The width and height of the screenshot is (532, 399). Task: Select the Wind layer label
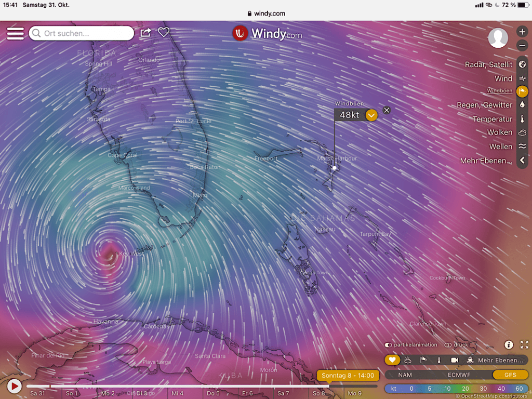click(503, 78)
